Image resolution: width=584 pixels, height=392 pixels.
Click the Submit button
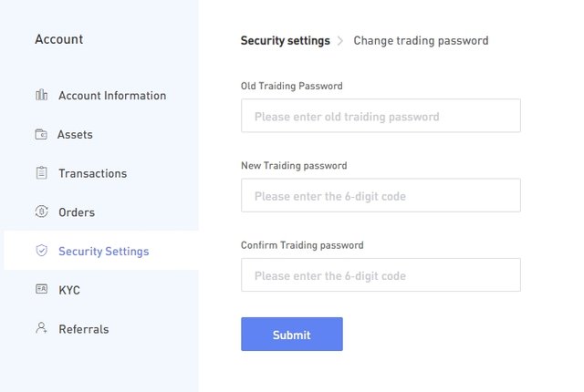pos(292,334)
